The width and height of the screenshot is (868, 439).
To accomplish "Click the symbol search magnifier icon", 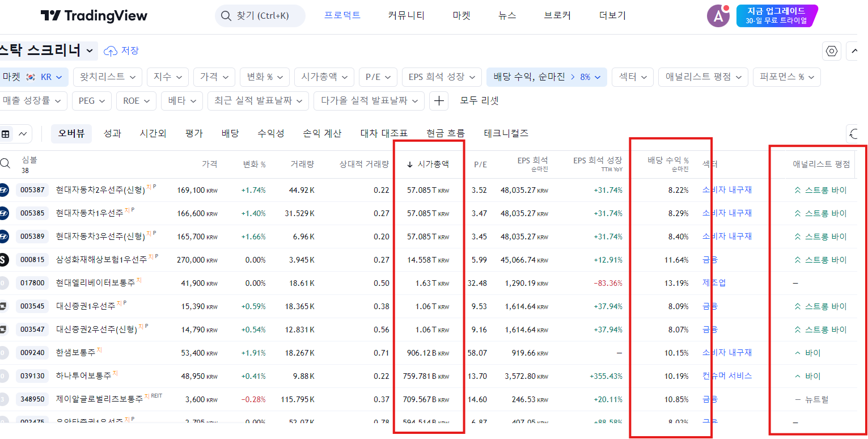I will tap(5, 163).
